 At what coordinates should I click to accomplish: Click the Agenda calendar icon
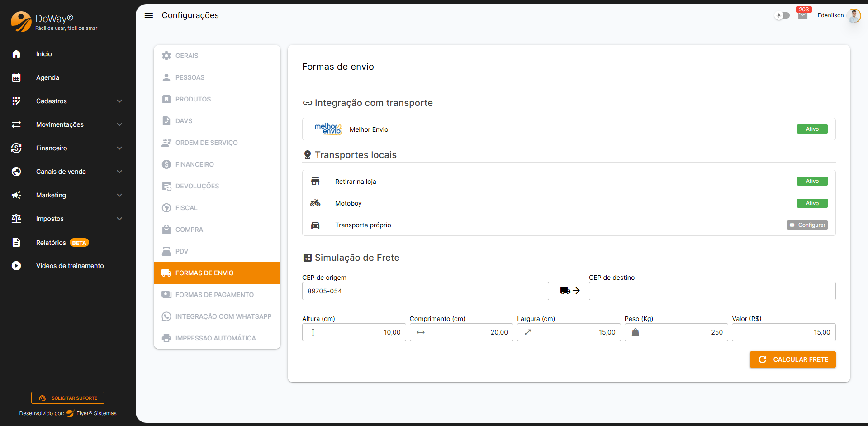pyautogui.click(x=16, y=77)
